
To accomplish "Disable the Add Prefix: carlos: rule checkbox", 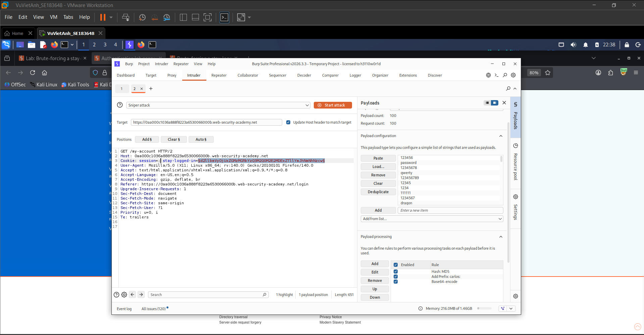I will (x=396, y=277).
